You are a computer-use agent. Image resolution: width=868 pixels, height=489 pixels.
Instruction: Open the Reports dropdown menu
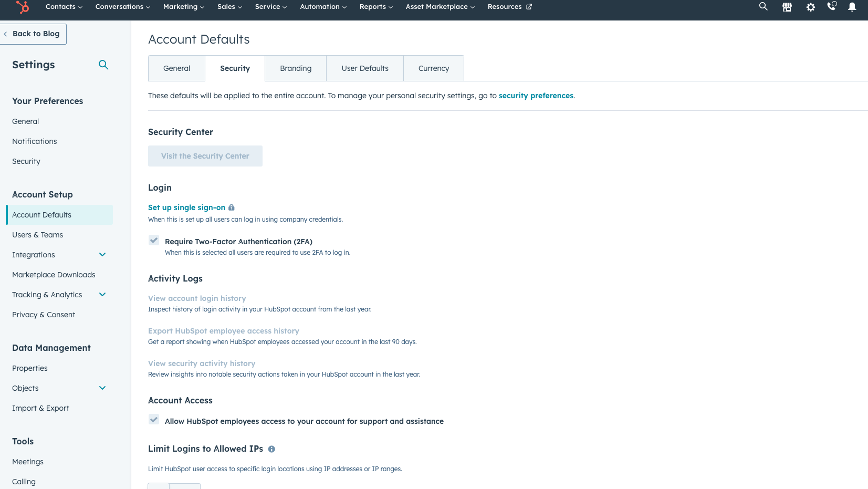[x=376, y=7]
